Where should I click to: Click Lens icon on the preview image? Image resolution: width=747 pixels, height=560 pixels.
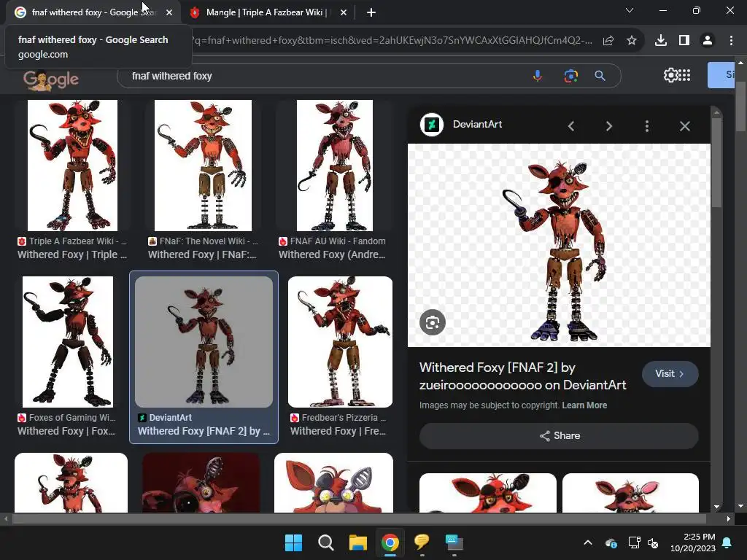point(433,322)
